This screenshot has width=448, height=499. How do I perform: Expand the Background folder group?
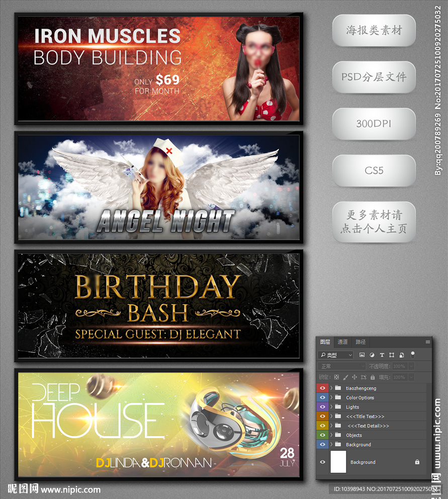click(x=331, y=444)
